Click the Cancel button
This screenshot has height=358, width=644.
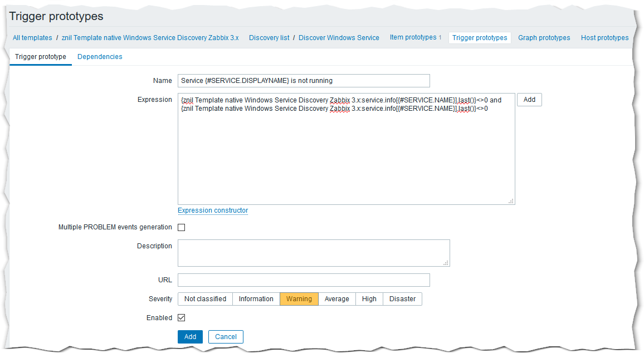226,337
